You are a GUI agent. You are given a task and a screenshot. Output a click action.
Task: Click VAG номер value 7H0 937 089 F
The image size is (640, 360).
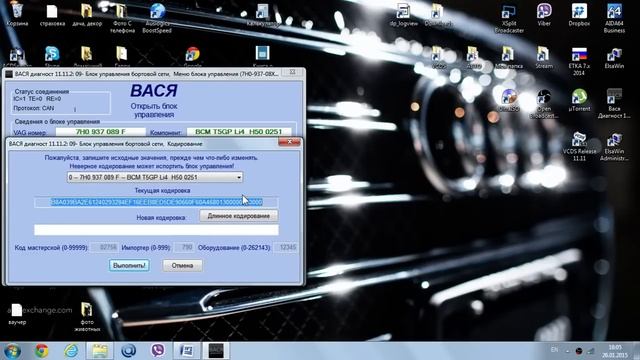pyautogui.click(x=100, y=132)
